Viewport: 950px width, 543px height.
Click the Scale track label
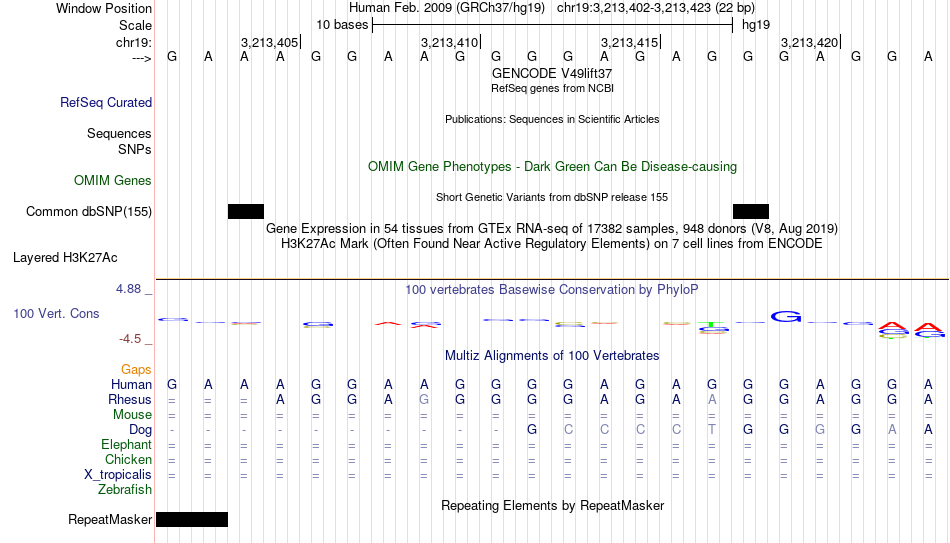click(x=135, y=25)
